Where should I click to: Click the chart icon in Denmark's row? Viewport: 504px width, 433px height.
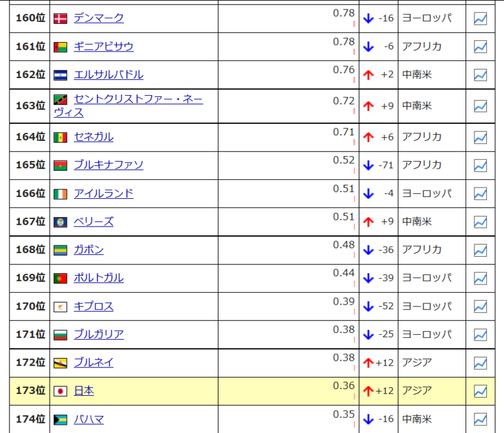tap(480, 18)
